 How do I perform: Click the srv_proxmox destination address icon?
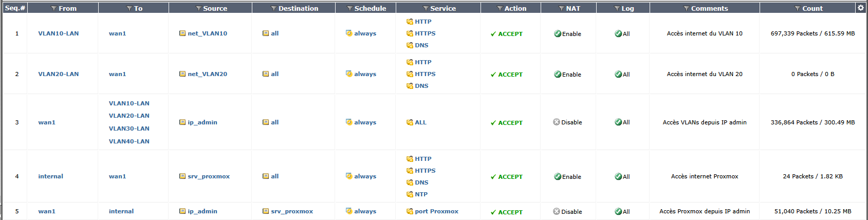pyautogui.click(x=266, y=211)
